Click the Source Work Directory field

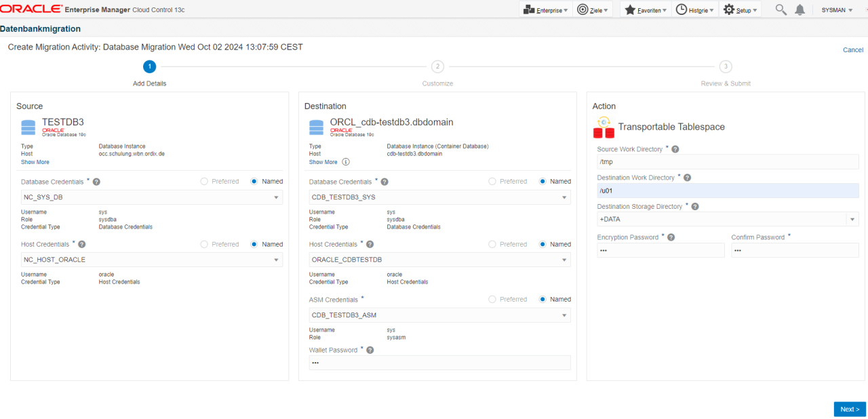[x=728, y=161]
